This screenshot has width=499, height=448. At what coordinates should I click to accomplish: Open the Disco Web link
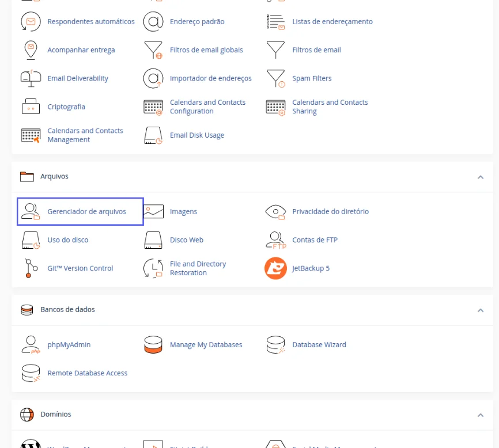(187, 240)
